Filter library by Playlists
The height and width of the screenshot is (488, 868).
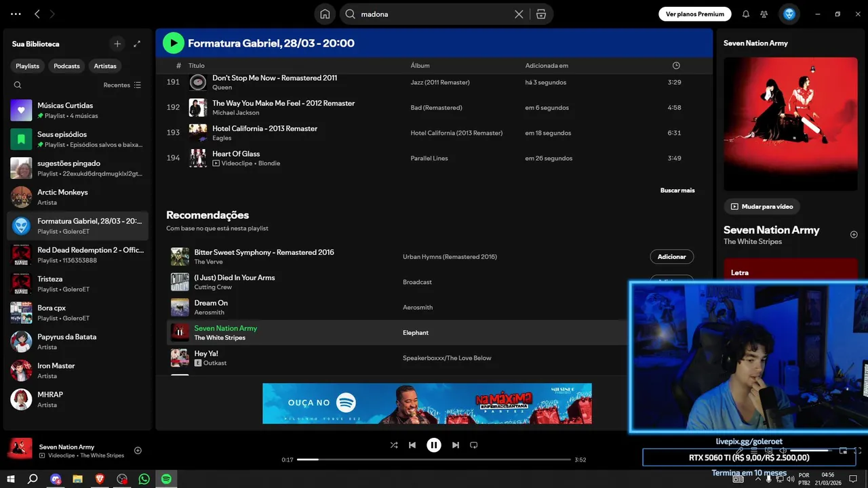coord(28,66)
